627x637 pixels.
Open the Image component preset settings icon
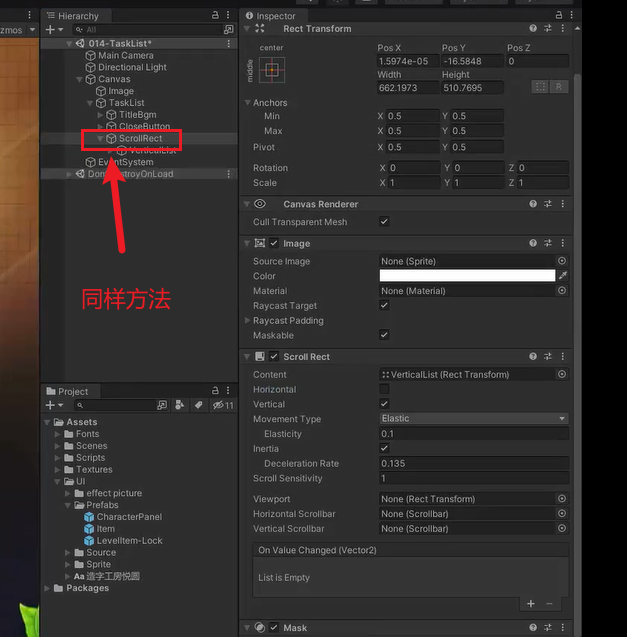(x=548, y=243)
